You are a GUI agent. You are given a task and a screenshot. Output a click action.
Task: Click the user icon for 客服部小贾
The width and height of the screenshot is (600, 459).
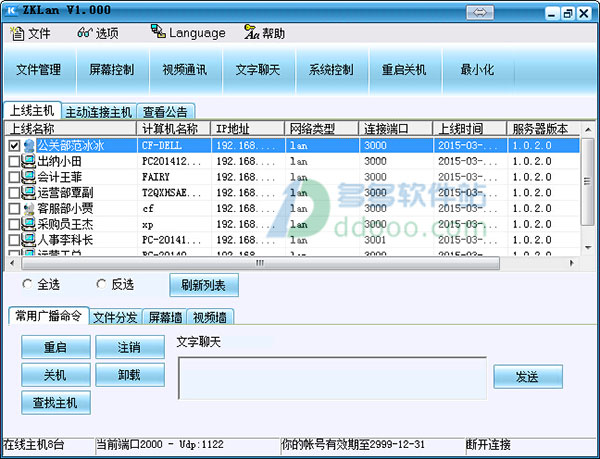point(29,208)
